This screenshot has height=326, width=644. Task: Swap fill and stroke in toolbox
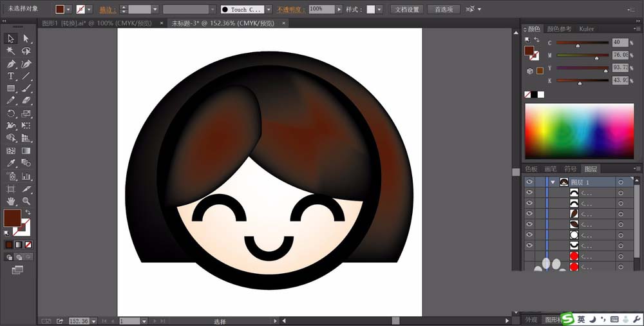[x=28, y=212]
